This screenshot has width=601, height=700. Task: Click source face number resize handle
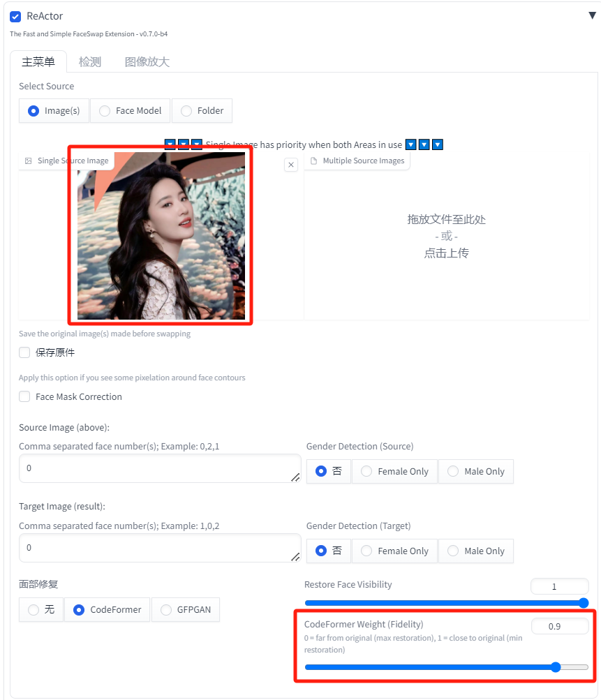(x=295, y=477)
